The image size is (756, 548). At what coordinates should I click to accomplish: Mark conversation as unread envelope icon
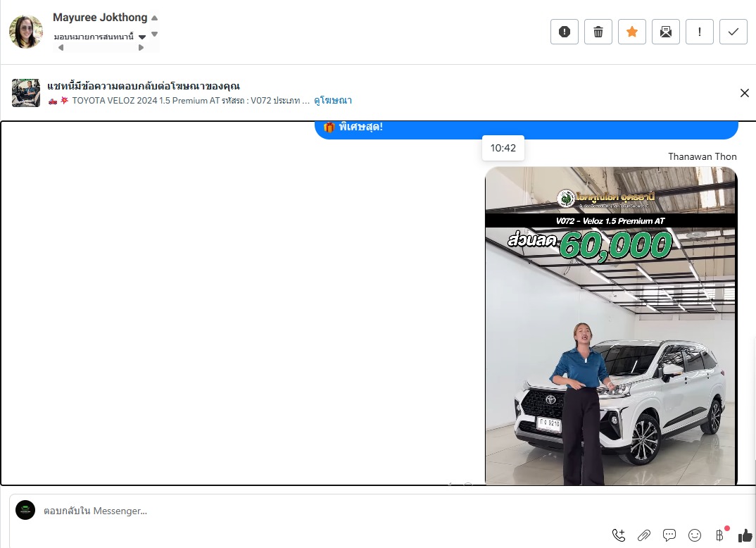pyautogui.click(x=665, y=32)
